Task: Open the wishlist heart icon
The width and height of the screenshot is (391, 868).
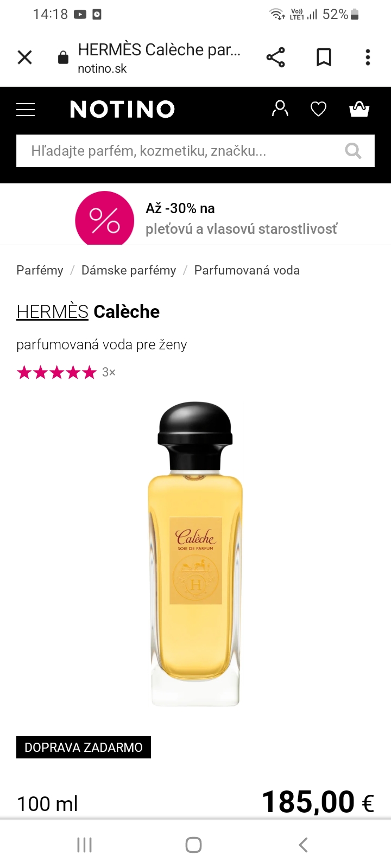Action: pos(318,110)
